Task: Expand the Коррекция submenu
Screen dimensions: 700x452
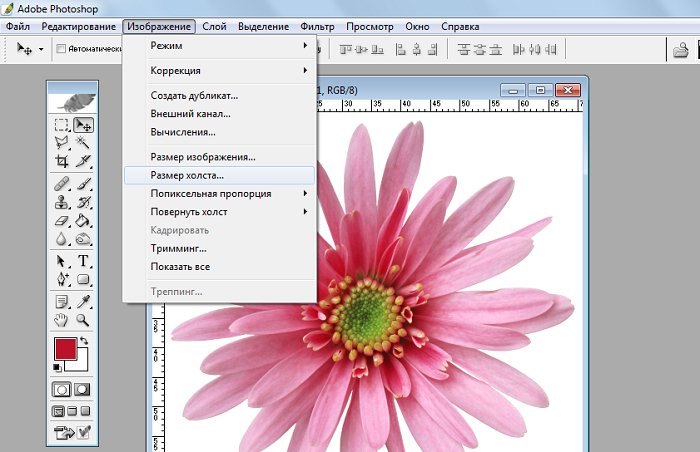Action: coord(220,71)
